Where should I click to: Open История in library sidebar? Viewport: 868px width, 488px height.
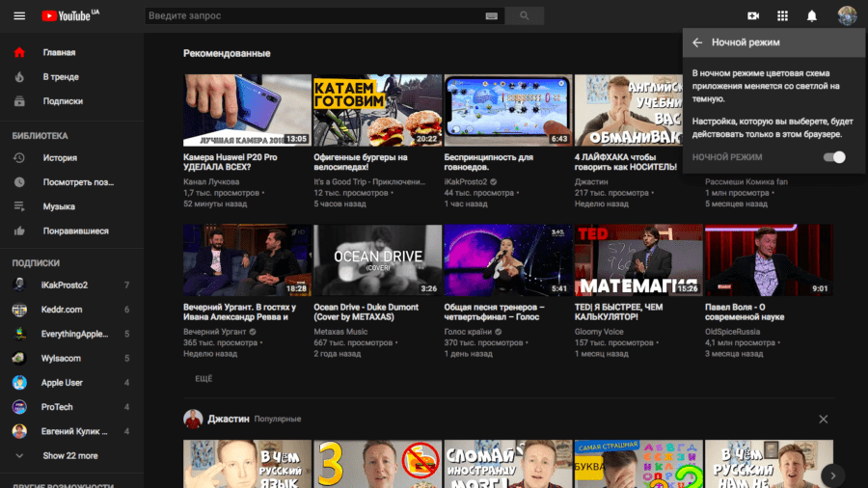(60, 158)
